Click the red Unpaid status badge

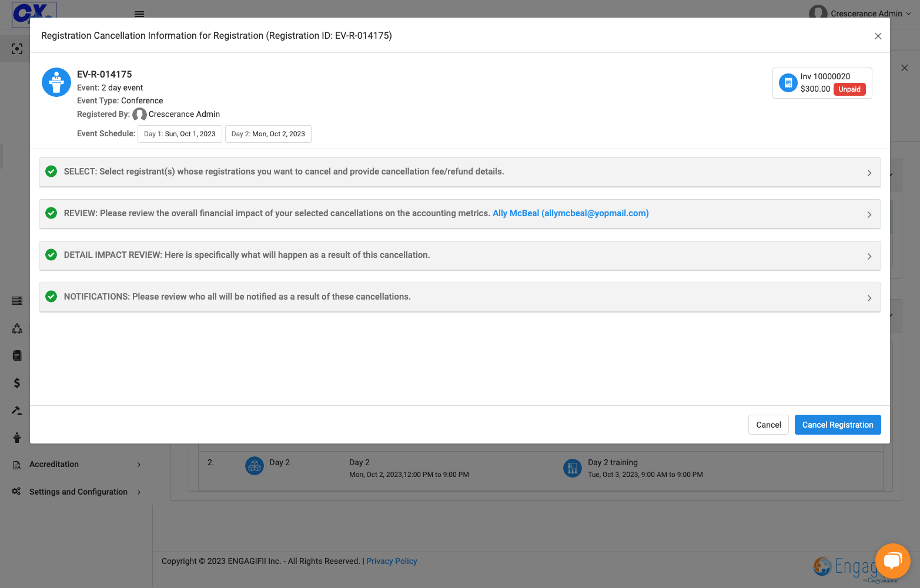pyautogui.click(x=849, y=89)
